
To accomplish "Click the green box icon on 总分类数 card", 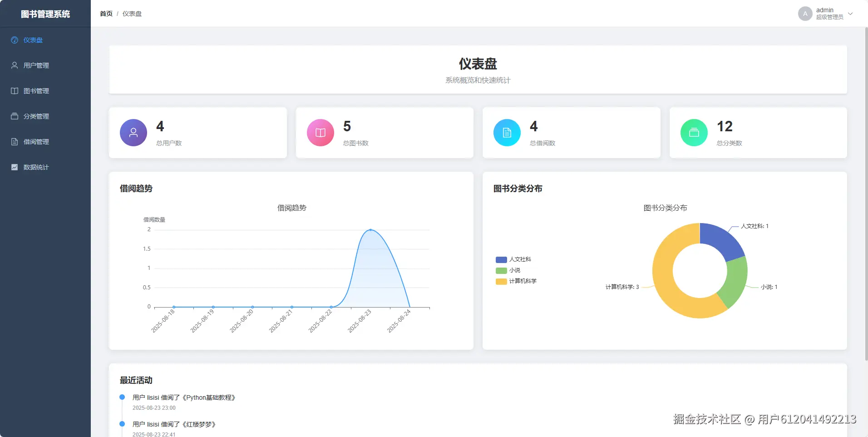I will click(x=694, y=133).
